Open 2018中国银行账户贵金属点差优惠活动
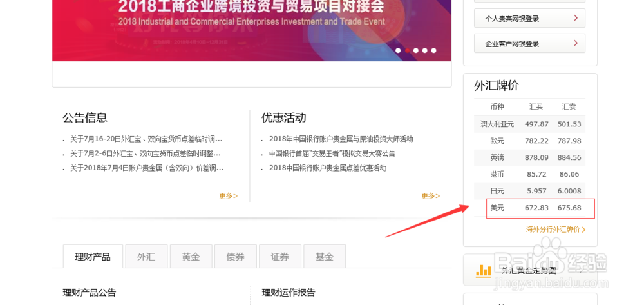 coord(328,168)
